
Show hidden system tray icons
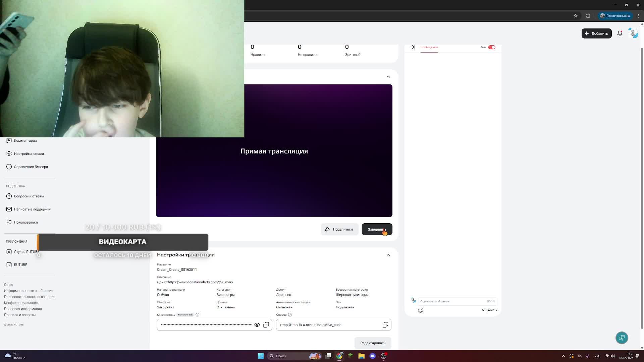click(x=563, y=356)
